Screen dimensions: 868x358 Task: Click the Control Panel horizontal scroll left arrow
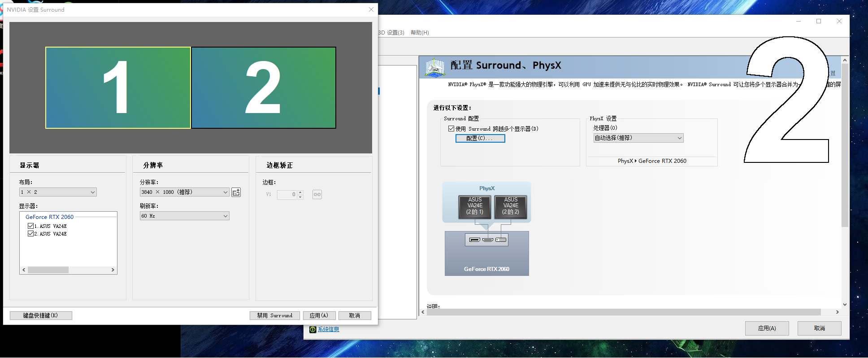[x=423, y=312]
